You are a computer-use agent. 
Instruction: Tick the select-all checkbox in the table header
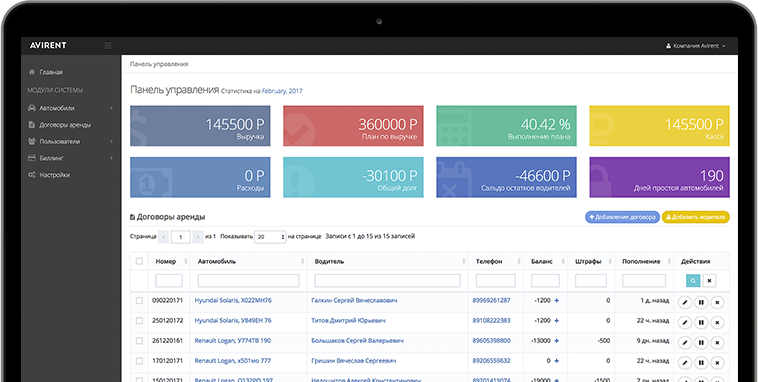coord(139,261)
